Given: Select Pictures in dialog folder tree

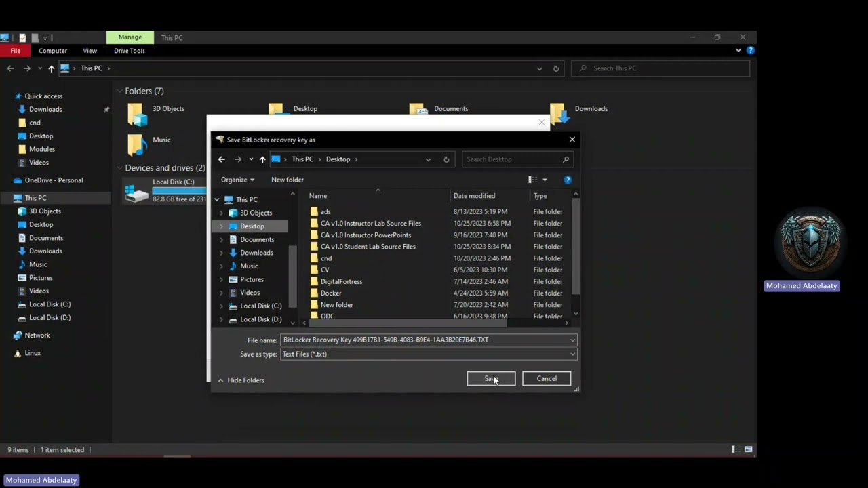Looking at the screenshot, I should tap(252, 279).
